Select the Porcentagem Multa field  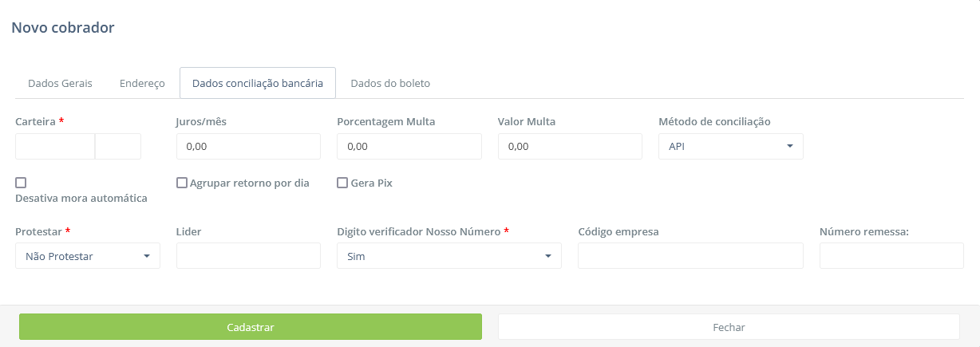[x=409, y=147]
